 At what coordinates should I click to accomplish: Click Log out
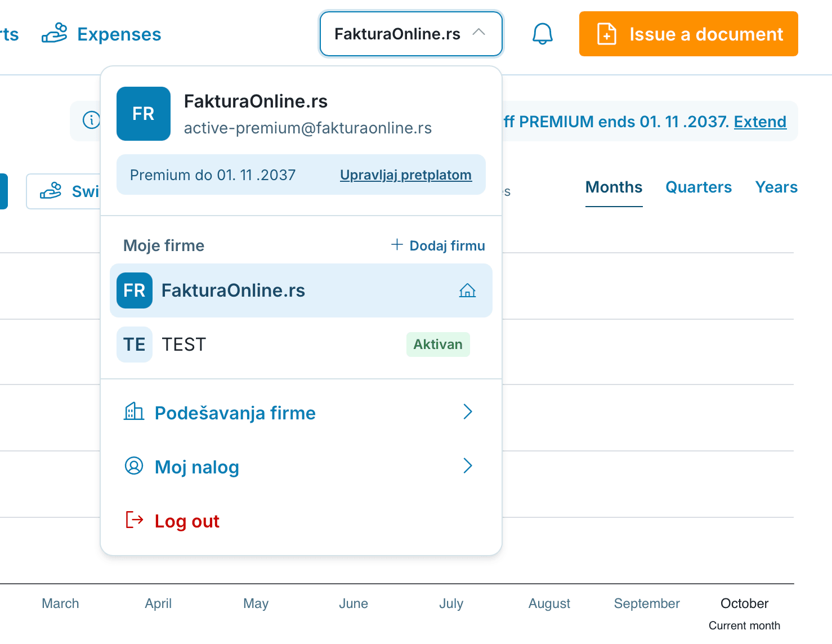click(x=187, y=521)
